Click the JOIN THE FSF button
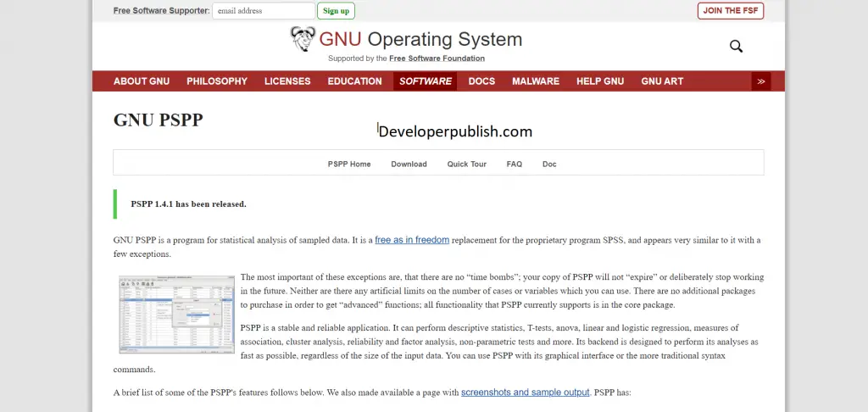Image resolution: width=868 pixels, height=412 pixels. point(730,10)
